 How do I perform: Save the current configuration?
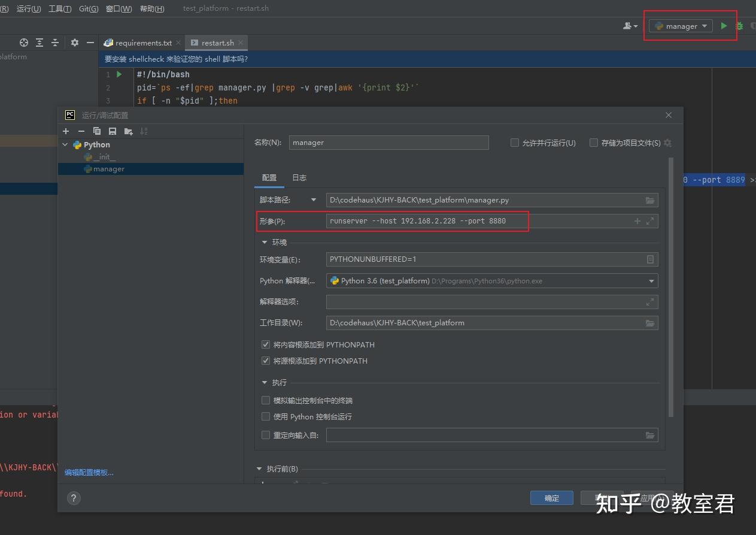pos(113,131)
